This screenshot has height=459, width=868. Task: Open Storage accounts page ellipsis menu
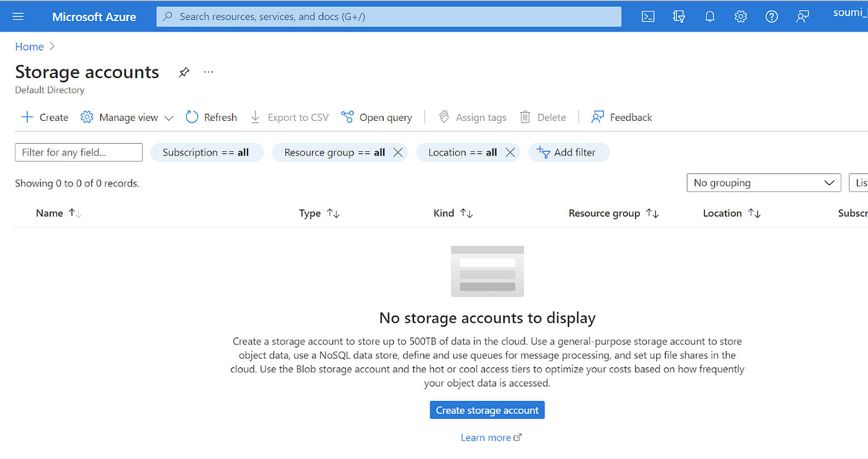coord(208,72)
